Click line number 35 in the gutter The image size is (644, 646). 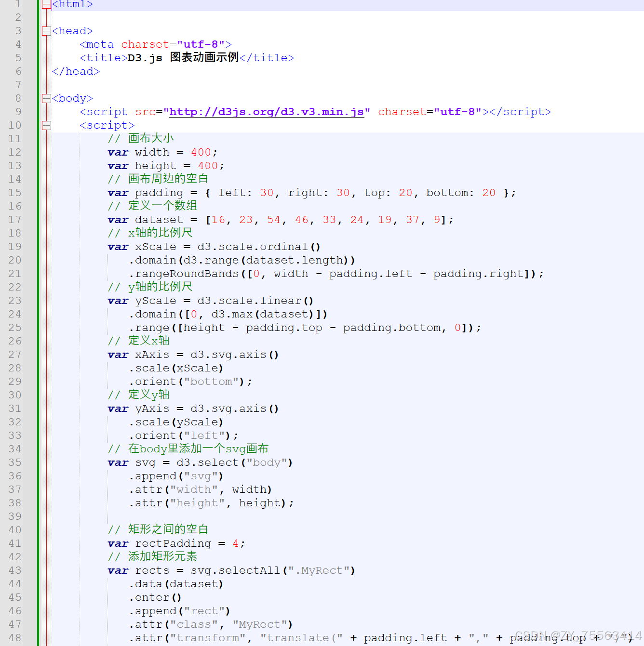tap(14, 462)
